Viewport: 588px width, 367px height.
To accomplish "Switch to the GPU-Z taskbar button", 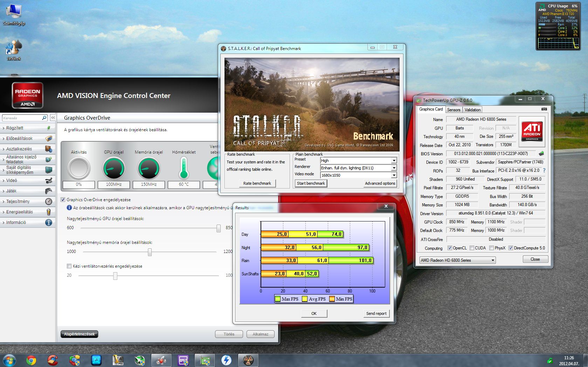I will pyautogui.click(x=205, y=360).
